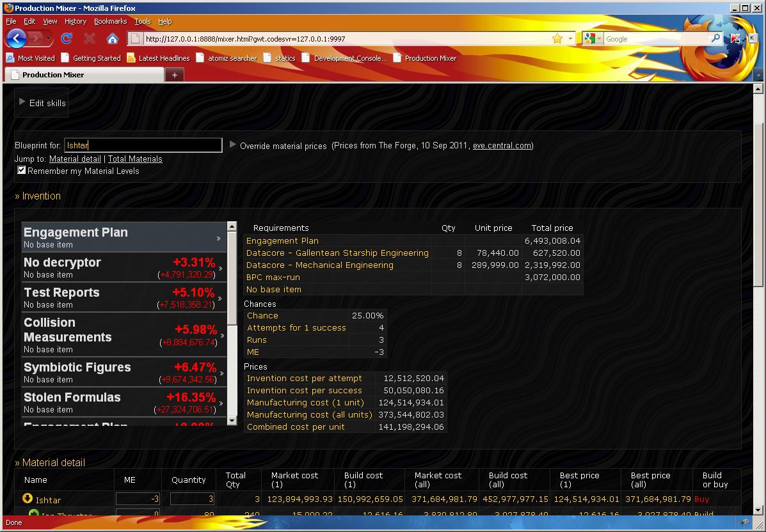Open the Most Visited bookmarks folder

pyautogui.click(x=30, y=58)
